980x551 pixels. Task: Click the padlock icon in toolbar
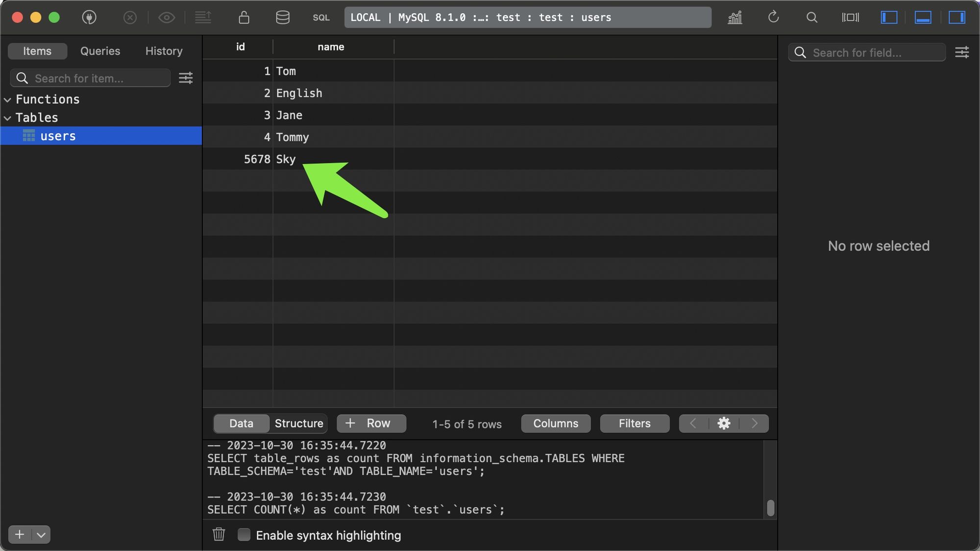point(244,18)
